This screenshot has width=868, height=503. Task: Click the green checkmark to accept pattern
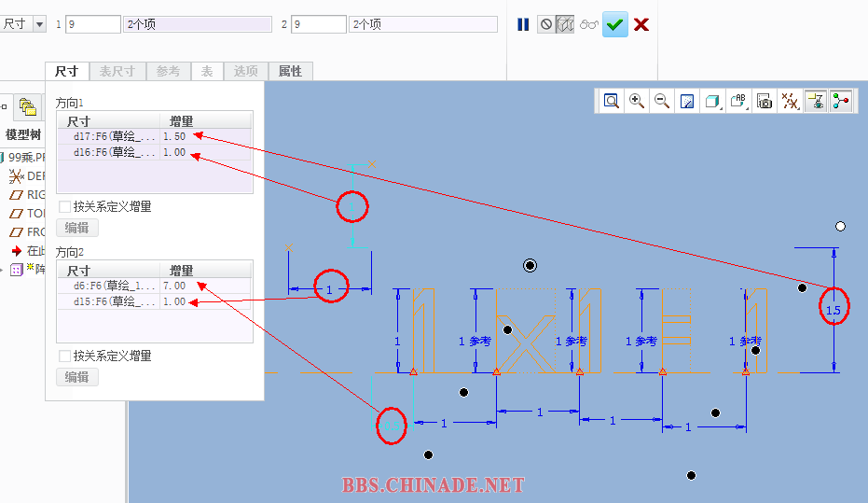(614, 24)
